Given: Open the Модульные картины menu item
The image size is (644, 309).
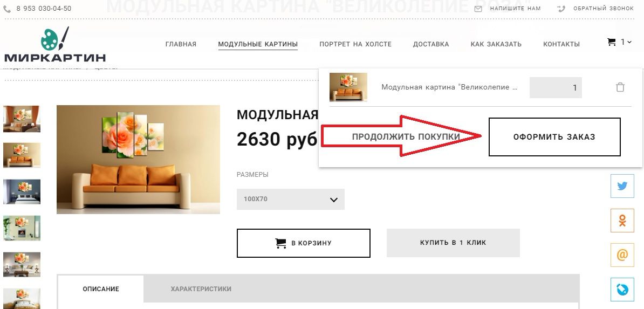Looking at the screenshot, I should (258, 44).
